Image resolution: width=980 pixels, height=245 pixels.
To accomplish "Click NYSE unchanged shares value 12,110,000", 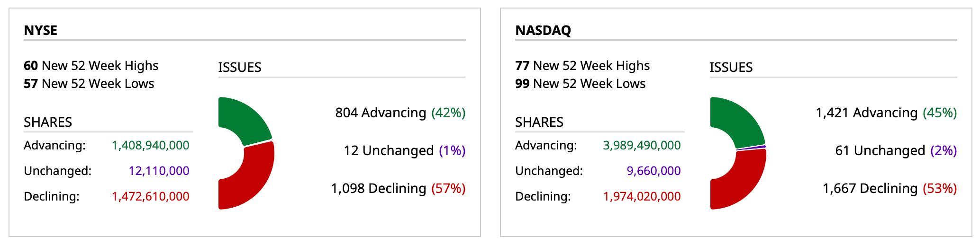I will (159, 171).
